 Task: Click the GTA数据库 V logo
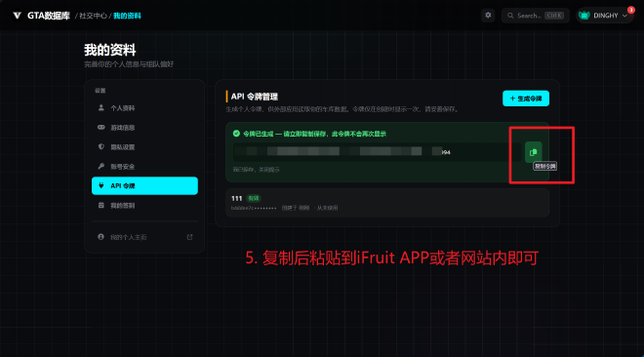point(17,16)
